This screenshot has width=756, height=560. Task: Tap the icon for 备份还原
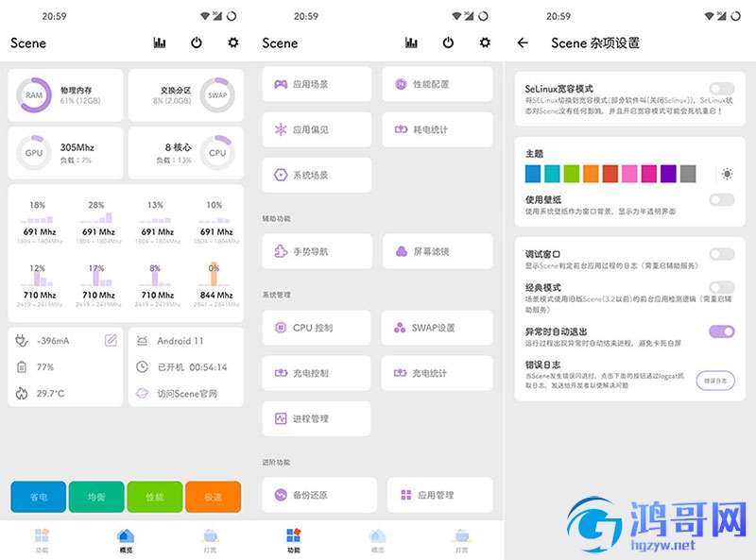click(281, 495)
